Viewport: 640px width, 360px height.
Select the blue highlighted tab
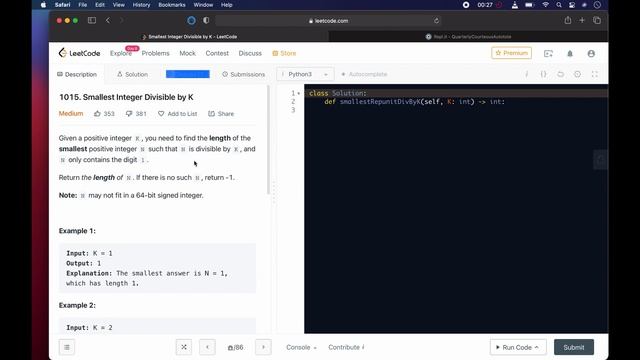tap(188, 74)
